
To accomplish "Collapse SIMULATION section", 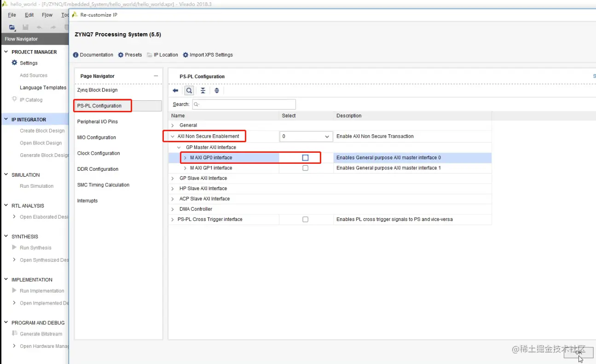I will [x=6, y=175].
